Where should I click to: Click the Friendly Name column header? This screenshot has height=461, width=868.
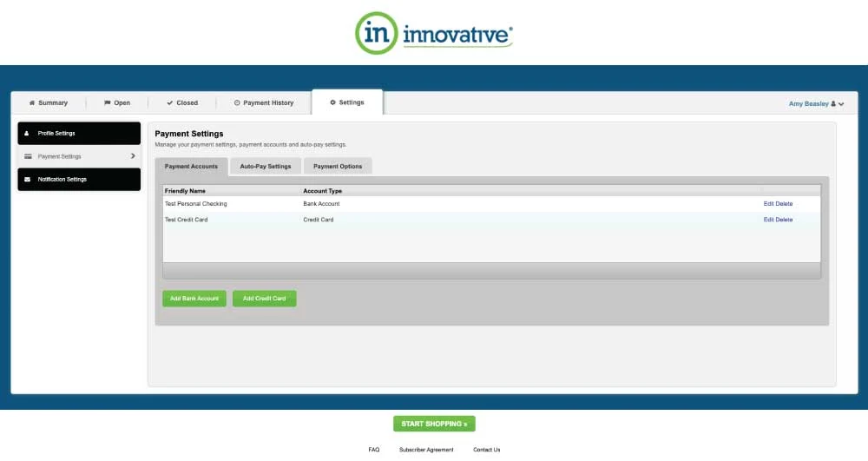coord(185,191)
